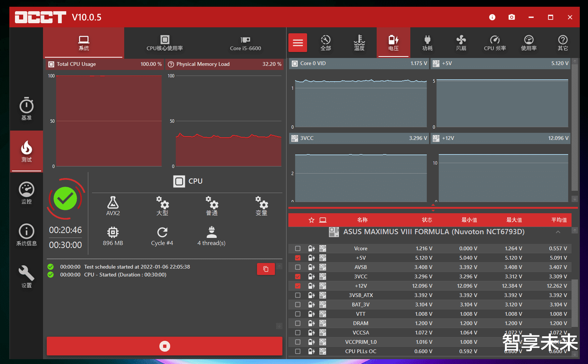Viewport: 588px width, 364px height.
Task: Select the 大型 data set option
Action: tap(162, 206)
